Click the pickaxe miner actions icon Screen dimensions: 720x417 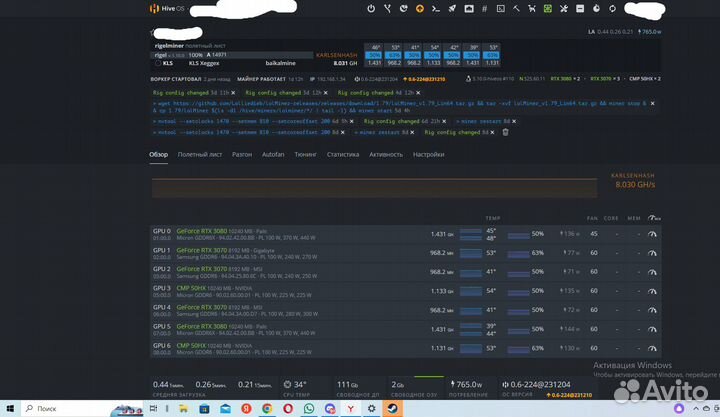516,9
